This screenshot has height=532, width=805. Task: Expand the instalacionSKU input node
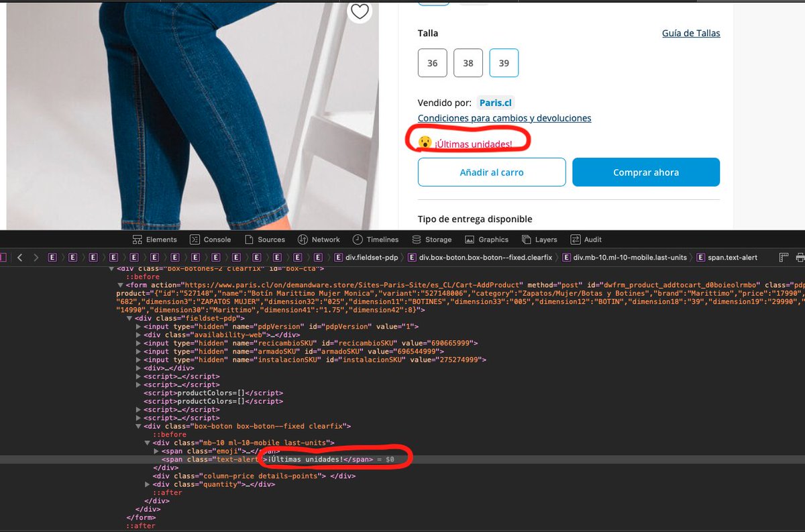click(138, 360)
